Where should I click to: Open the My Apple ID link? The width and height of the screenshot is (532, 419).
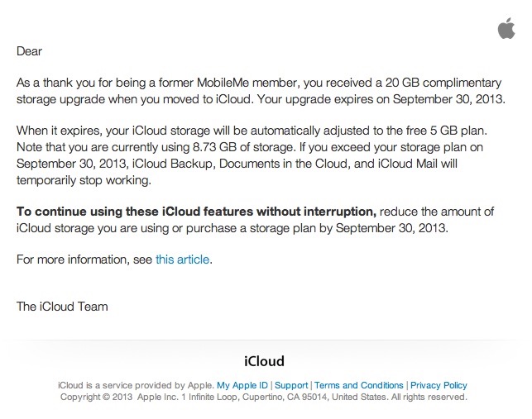(242, 385)
